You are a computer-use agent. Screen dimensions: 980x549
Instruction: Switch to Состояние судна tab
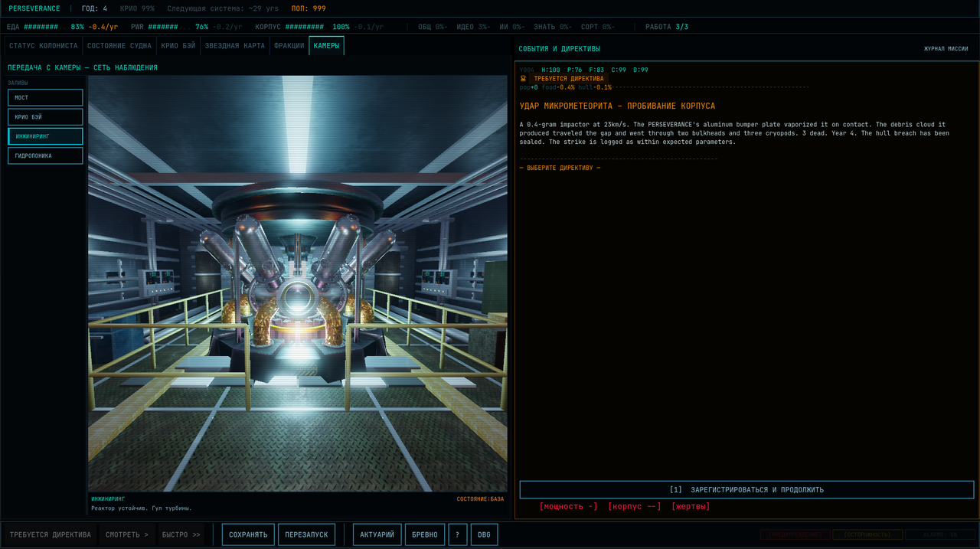pyautogui.click(x=119, y=46)
